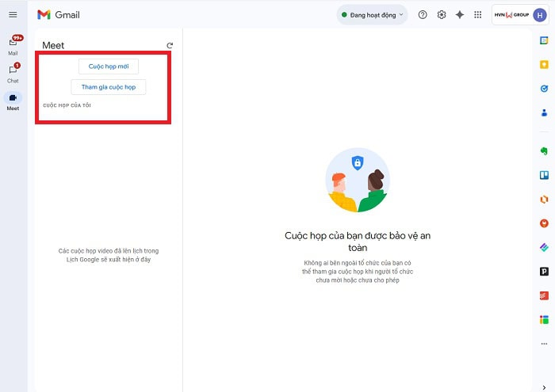
Task: Start a new meeting with Cuộc họp mới
Action: (108, 67)
